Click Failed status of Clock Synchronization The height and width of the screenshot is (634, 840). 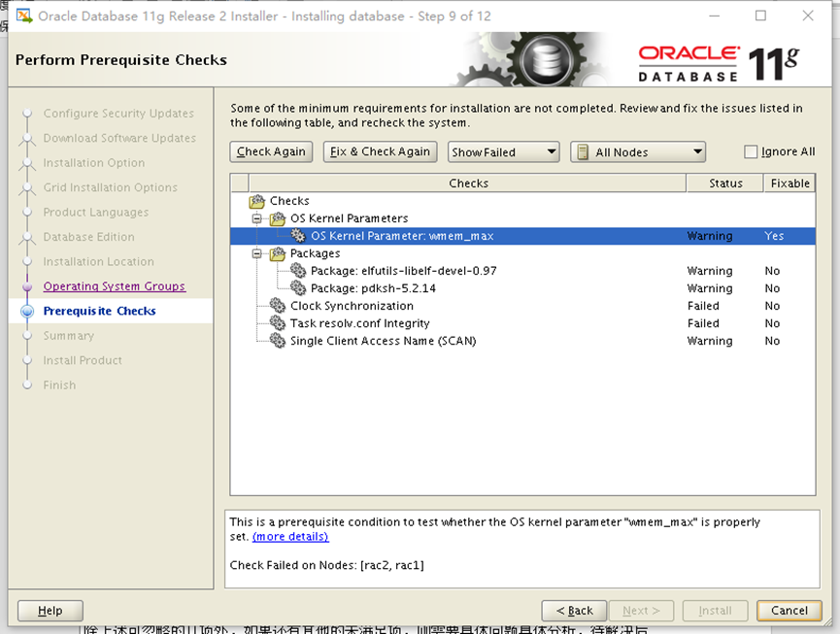click(703, 306)
